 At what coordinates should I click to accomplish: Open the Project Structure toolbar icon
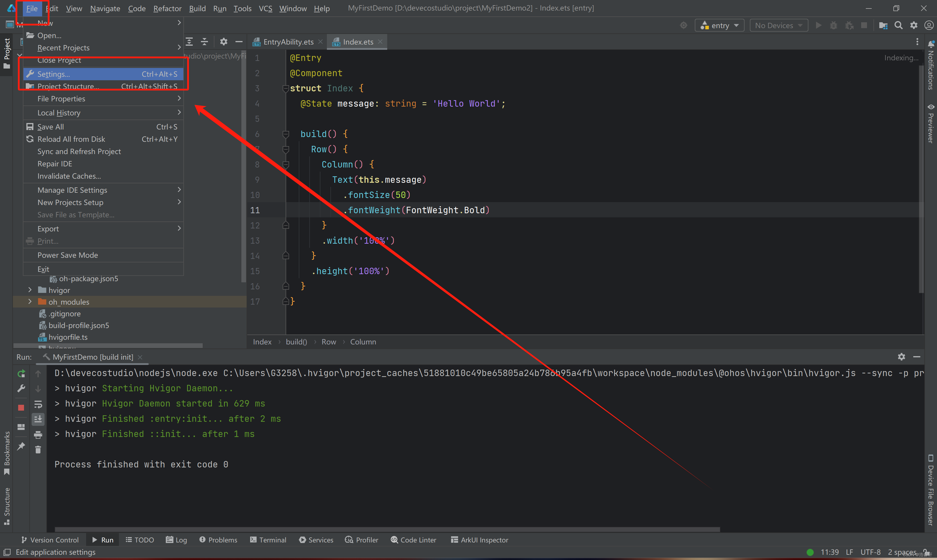click(x=883, y=25)
